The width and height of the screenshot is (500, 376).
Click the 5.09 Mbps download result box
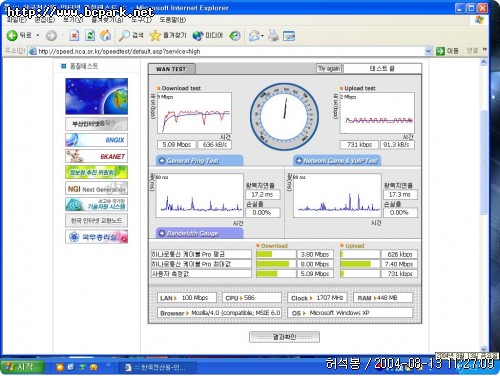click(x=176, y=145)
